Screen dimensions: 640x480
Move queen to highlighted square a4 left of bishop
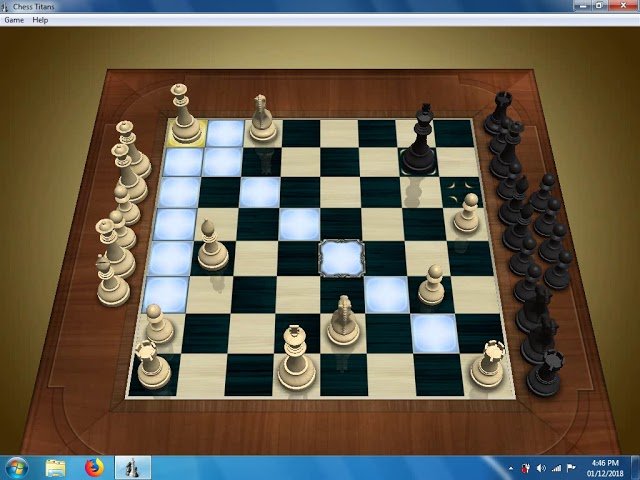pos(171,259)
